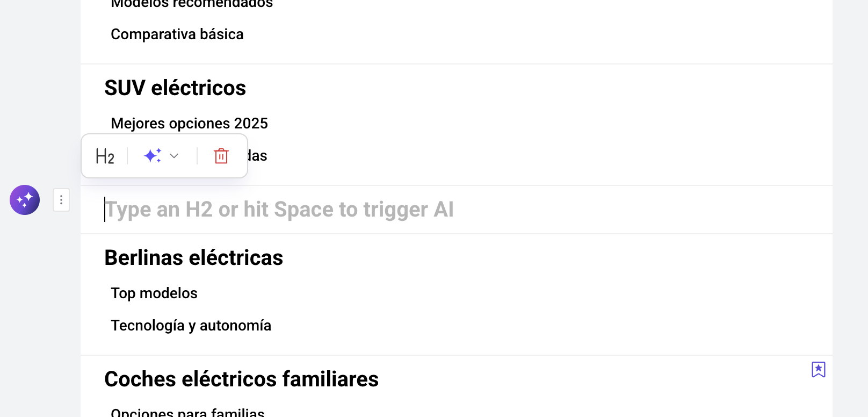The image size is (868, 417).
Task: Click the partially hidden subheading ending in 'das'
Action: click(258, 156)
